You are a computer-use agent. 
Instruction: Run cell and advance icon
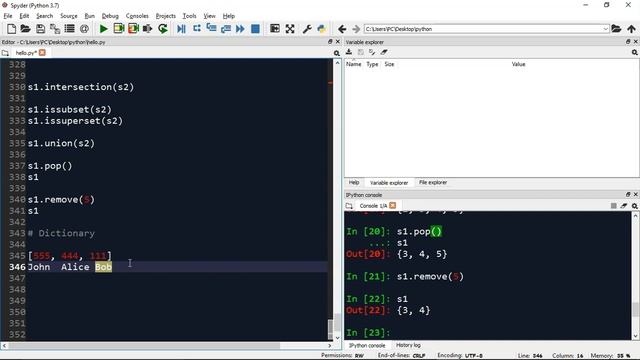click(133, 29)
